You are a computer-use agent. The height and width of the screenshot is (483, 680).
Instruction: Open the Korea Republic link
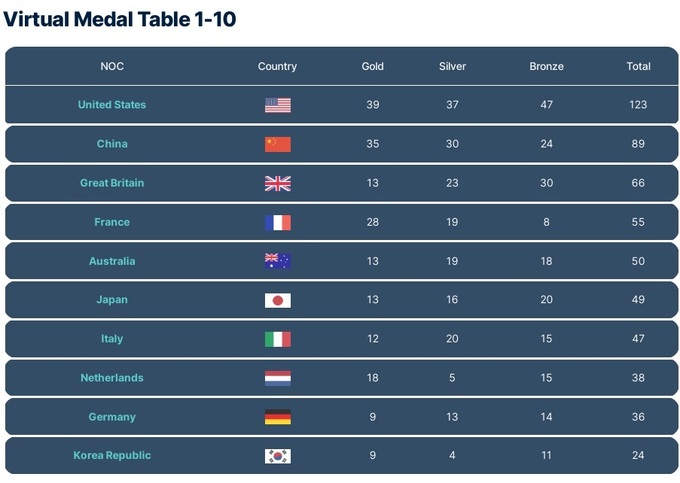coord(112,456)
